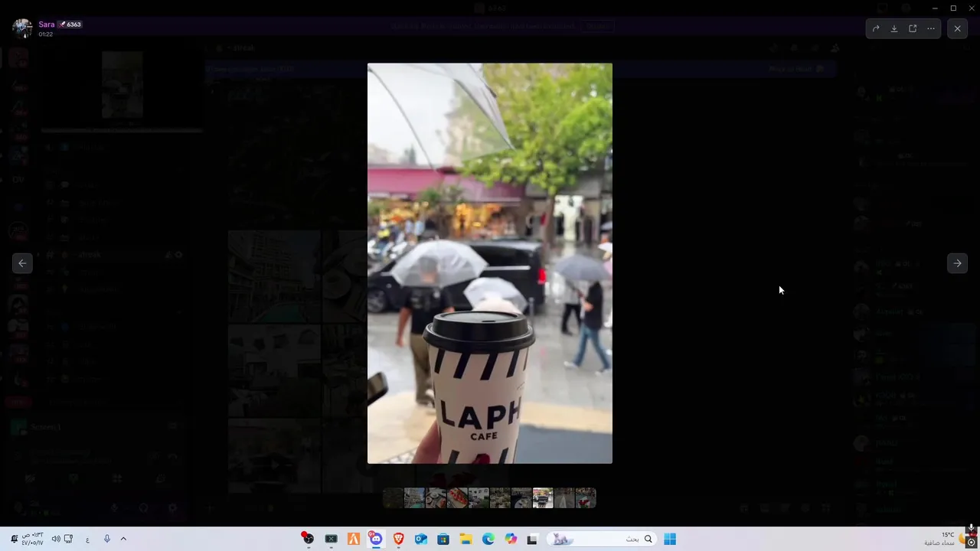
Task: Click Sara's avatar in the viewer header
Action: (x=22, y=28)
